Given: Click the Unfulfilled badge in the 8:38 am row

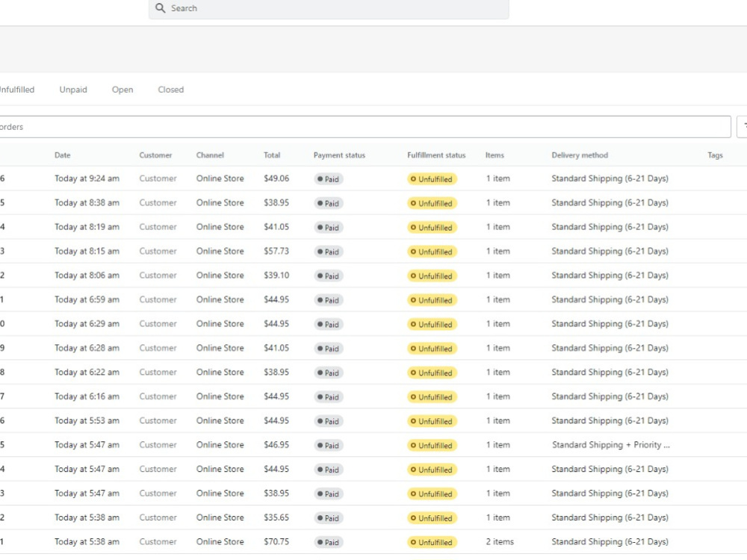Looking at the screenshot, I should pos(432,203).
